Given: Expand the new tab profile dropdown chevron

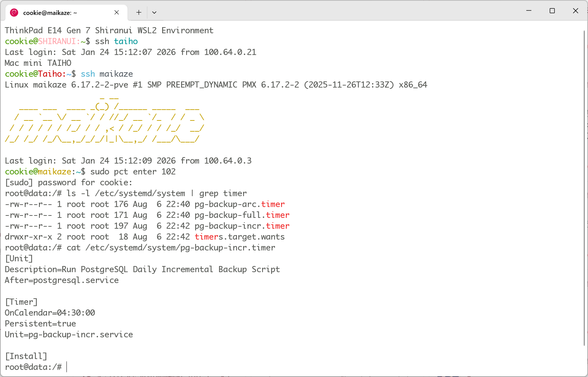Looking at the screenshot, I should 154,13.
